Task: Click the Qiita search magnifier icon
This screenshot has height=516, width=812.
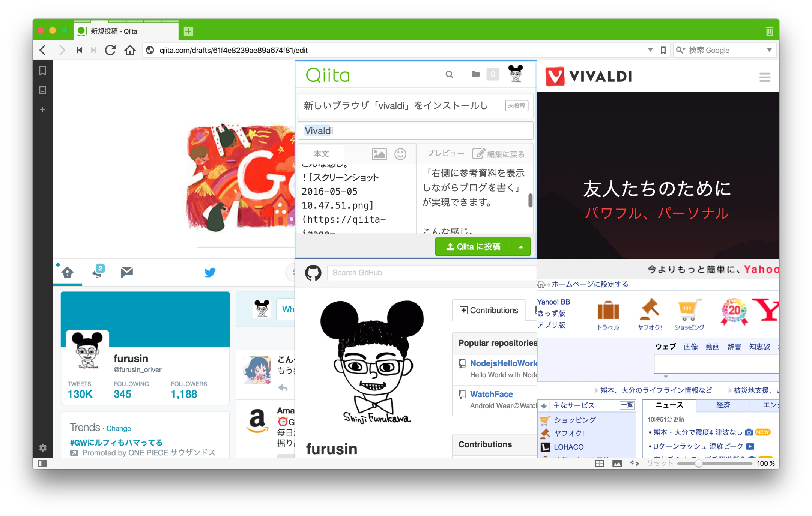Action: tap(449, 75)
